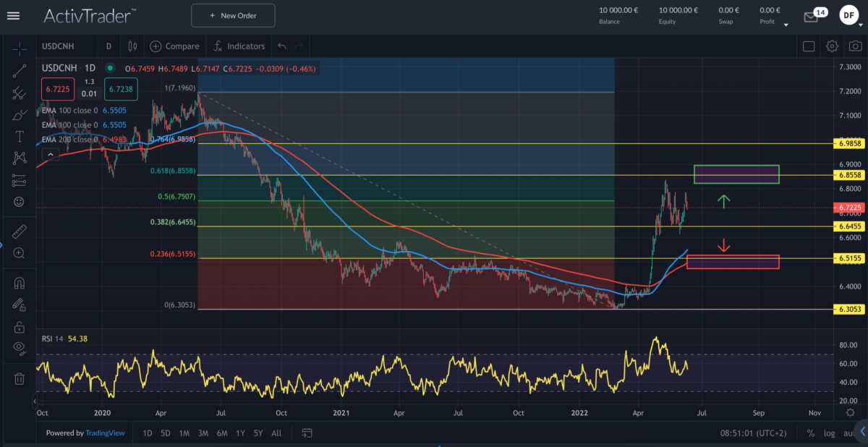
Task: Open the D interval dropdown
Action: click(x=109, y=46)
